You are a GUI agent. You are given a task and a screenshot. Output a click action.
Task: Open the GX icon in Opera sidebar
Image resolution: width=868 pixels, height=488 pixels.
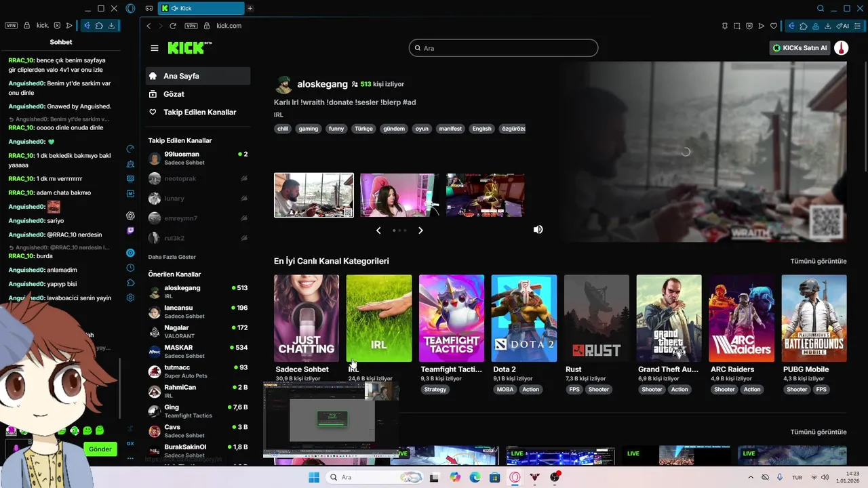130,443
